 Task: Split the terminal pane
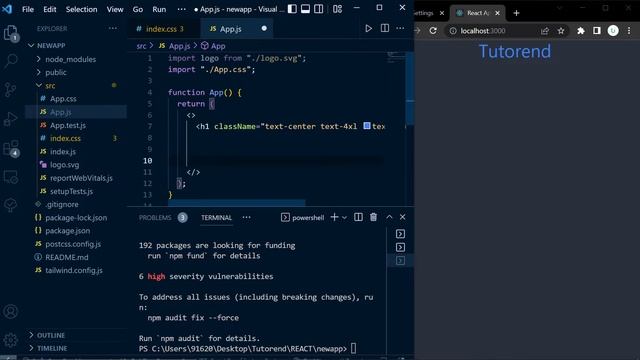358,217
